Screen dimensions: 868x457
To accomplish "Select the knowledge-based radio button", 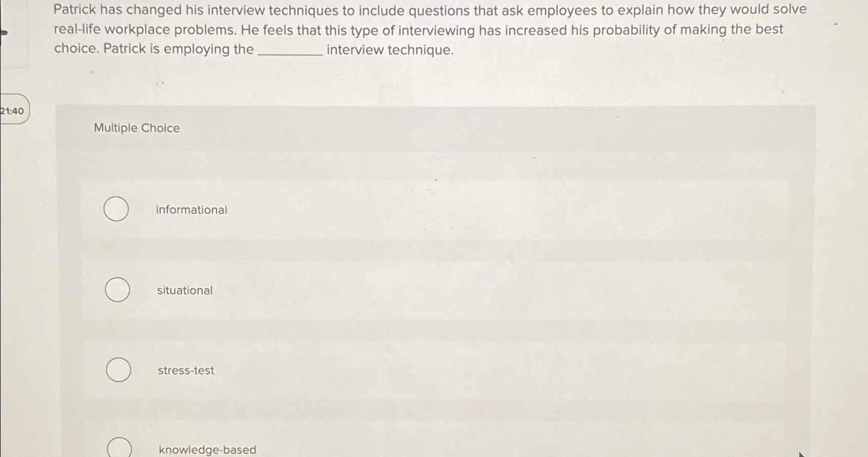I will coord(119,448).
